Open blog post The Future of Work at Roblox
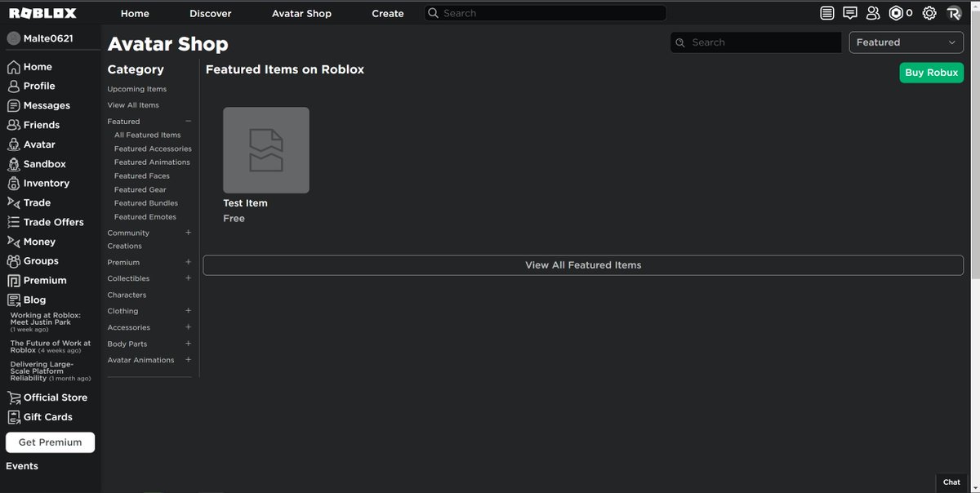Image resolution: width=980 pixels, height=493 pixels. point(51,347)
